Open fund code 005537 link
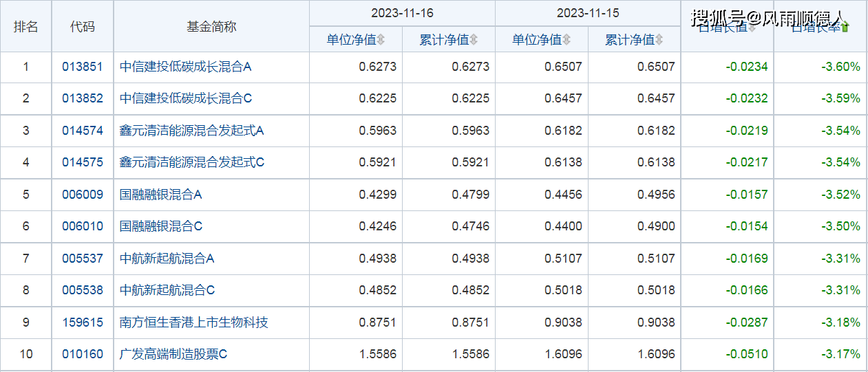 83,259
